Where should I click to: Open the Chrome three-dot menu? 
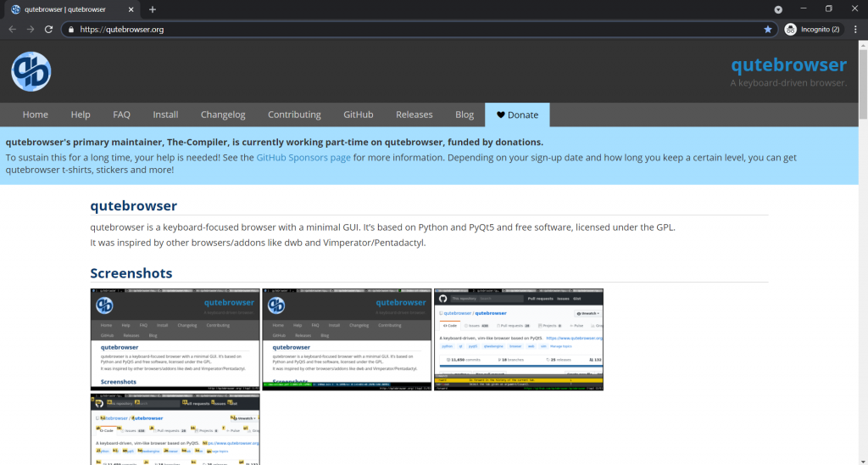pos(855,29)
